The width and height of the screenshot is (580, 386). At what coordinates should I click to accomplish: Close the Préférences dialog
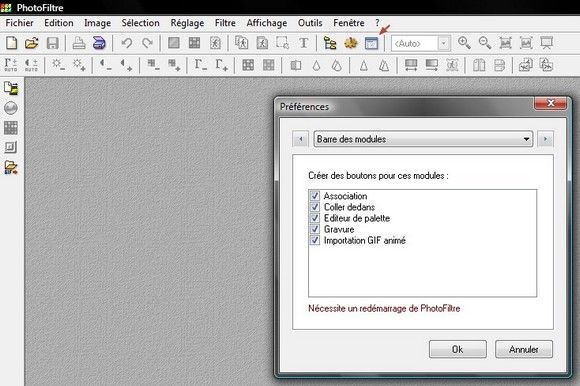550,103
